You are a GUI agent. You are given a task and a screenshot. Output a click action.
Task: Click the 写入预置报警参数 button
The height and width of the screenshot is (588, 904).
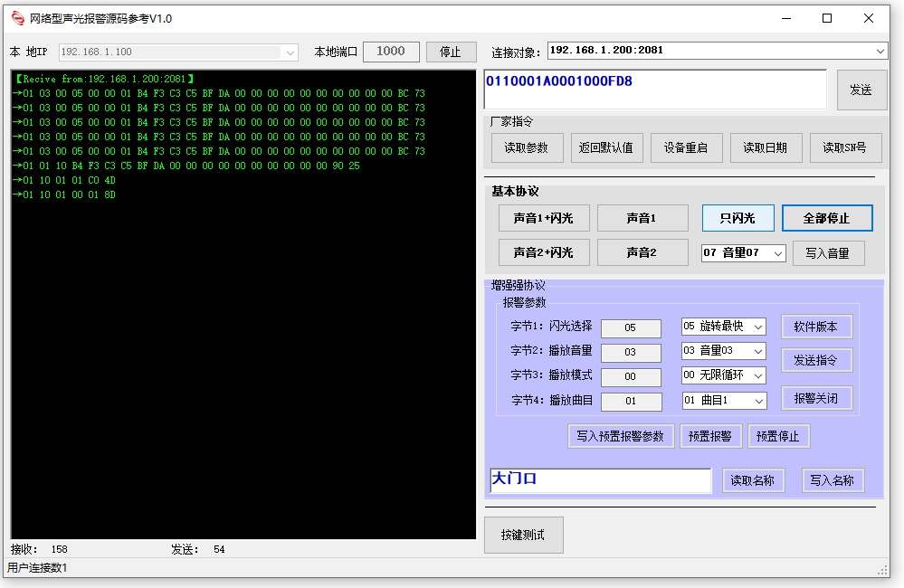(x=620, y=436)
